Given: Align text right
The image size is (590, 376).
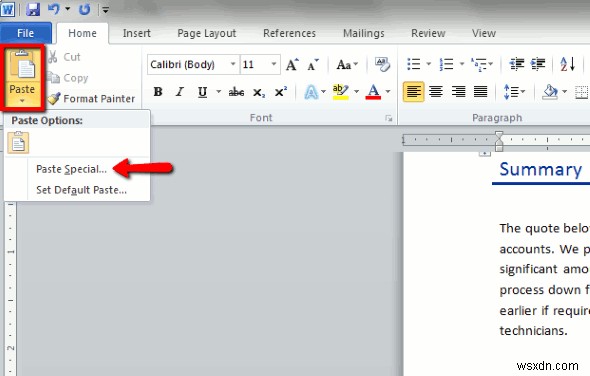Looking at the screenshot, I should [458, 91].
